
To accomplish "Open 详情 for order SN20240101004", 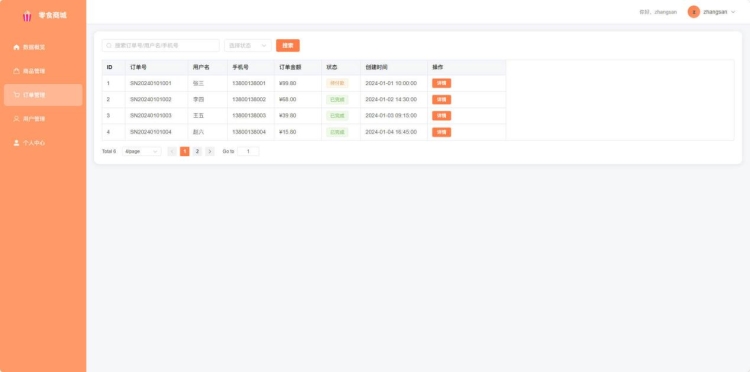I will tap(441, 132).
